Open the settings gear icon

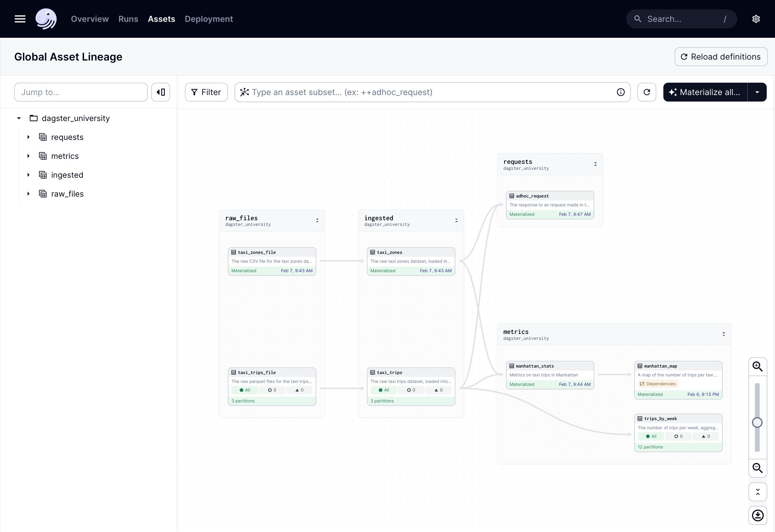(756, 19)
